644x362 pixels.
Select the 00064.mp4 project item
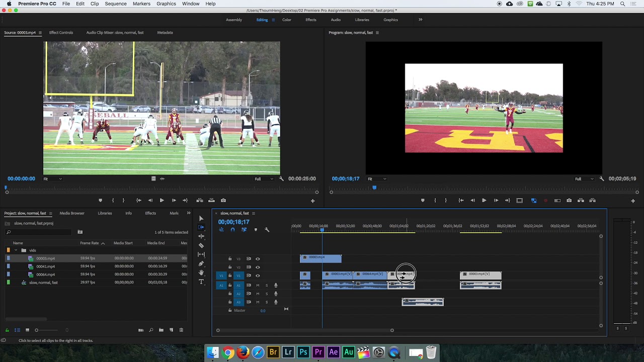pos(45,275)
